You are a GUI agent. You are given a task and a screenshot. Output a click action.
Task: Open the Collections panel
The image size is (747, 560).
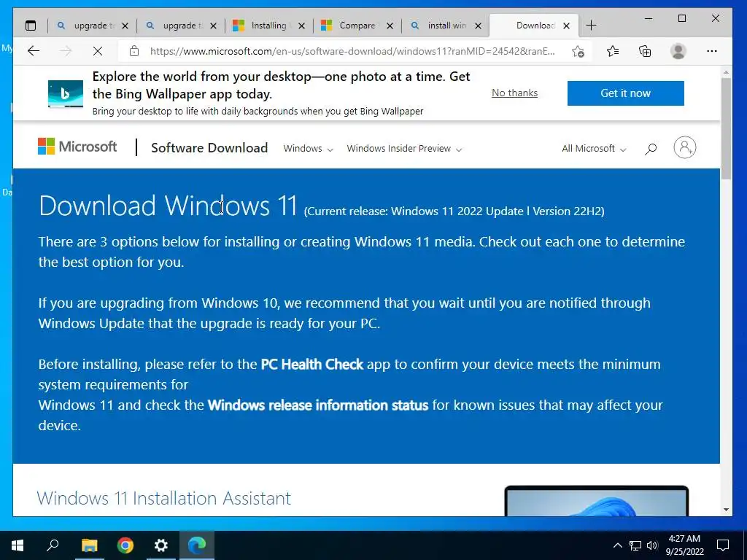point(645,51)
